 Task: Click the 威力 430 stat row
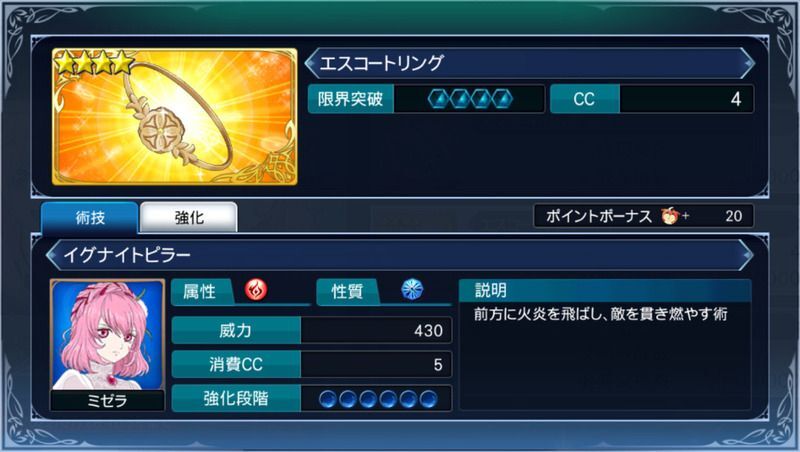point(312,331)
